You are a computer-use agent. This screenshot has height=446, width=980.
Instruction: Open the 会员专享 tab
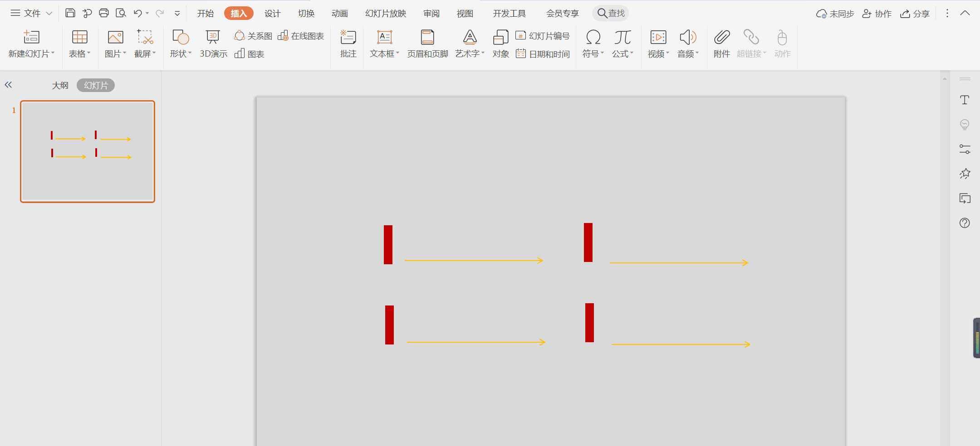(x=562, y=14)
